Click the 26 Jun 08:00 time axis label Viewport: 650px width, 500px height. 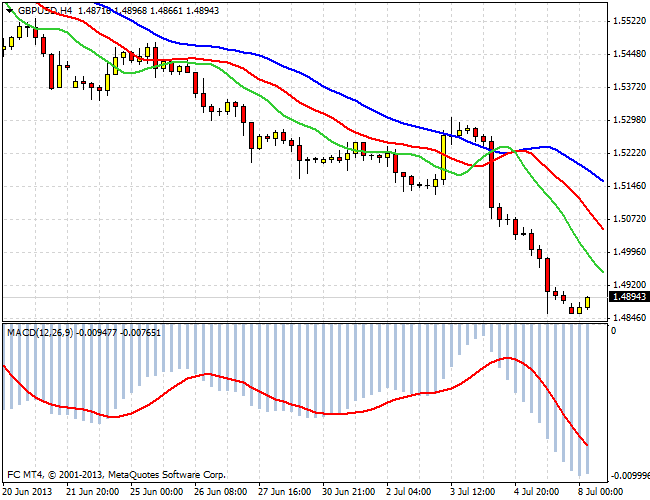tap(221, 492)
